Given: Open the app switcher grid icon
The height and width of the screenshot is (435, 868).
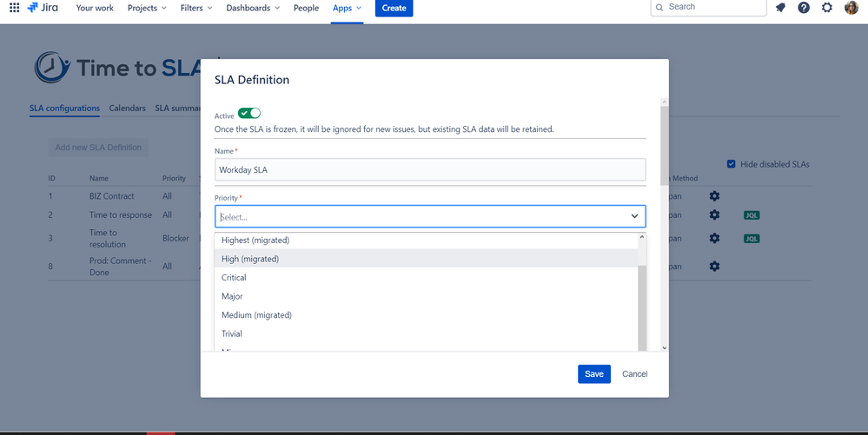Looking at the screenshot, I should click(x=15, y=8).
